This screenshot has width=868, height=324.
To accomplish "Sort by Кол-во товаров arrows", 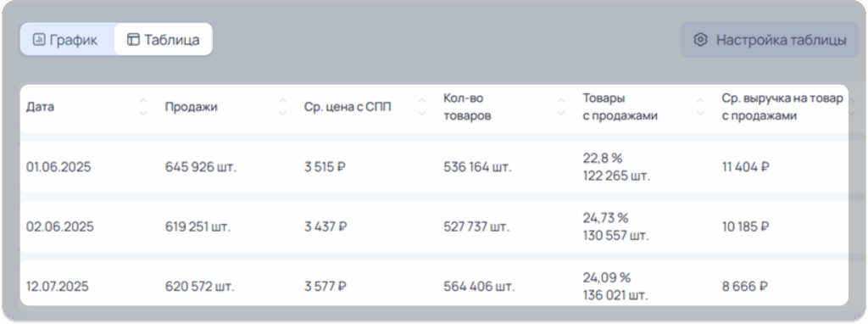I will (x=561, y=107).
